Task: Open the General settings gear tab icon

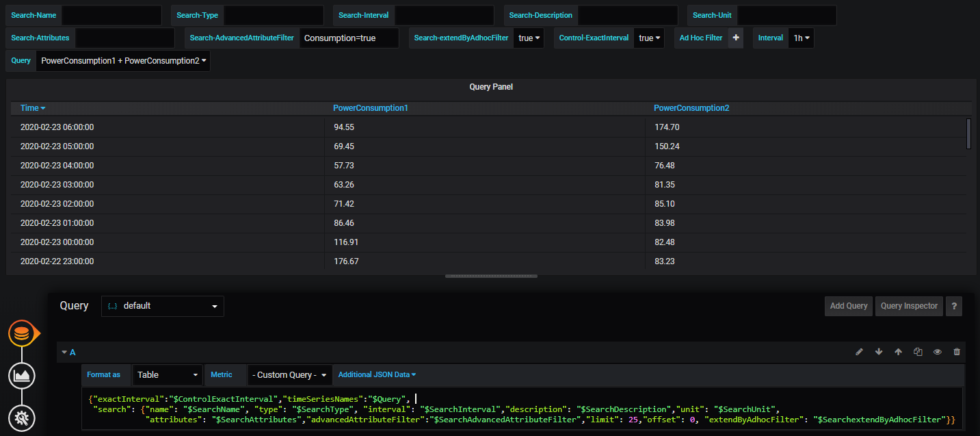Action: 22,418
